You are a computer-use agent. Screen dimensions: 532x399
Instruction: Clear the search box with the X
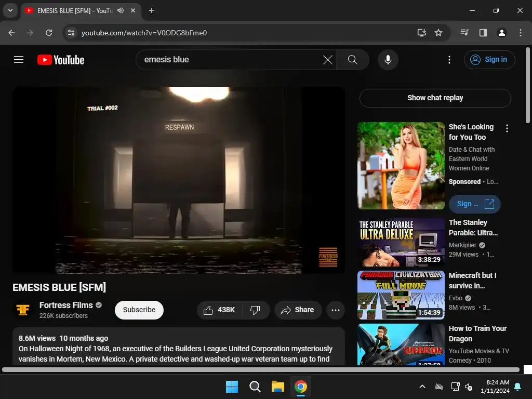tap(327, 60)
